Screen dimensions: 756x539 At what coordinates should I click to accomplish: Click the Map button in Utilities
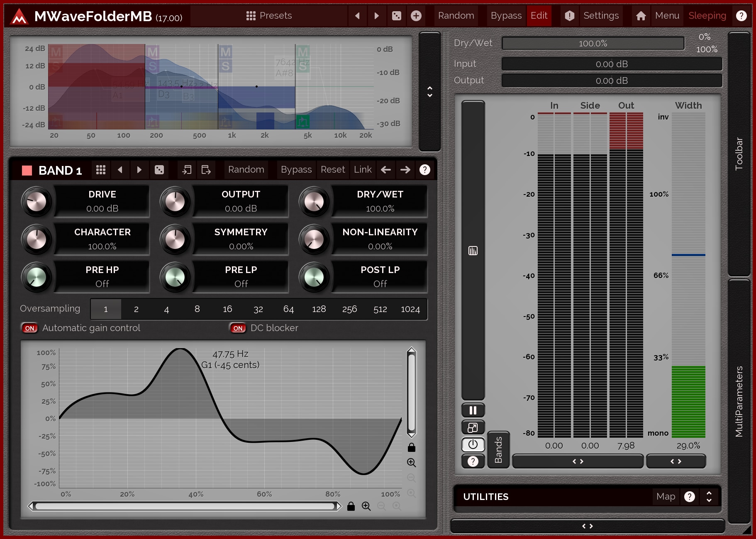click(x=666, y=497)
